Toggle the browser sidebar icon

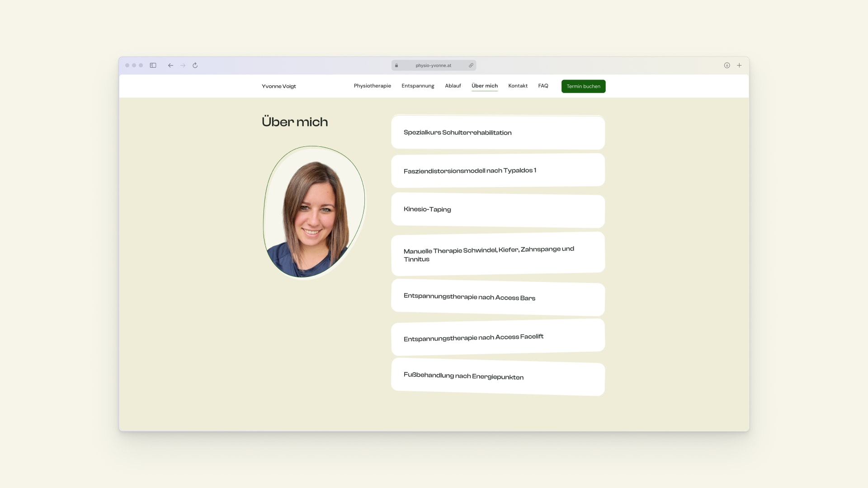pyautogui.click(x=153, y=66)
